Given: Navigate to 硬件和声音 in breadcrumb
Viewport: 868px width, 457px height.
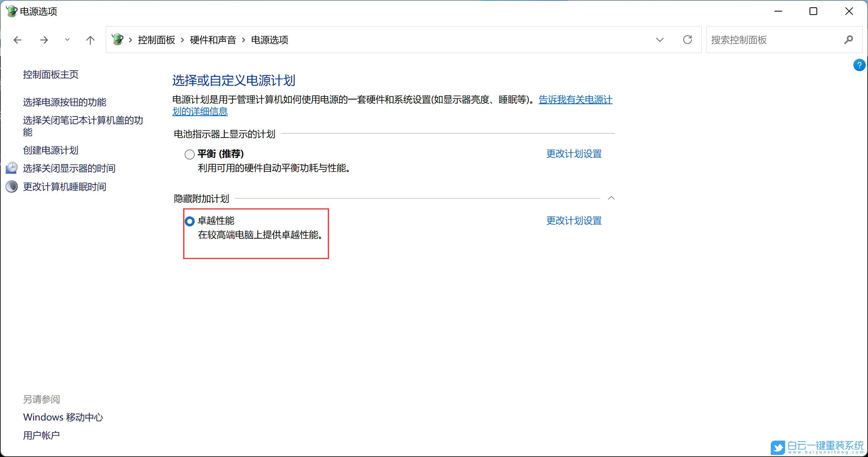Looking at the screenshot, I should click(213, 40).
